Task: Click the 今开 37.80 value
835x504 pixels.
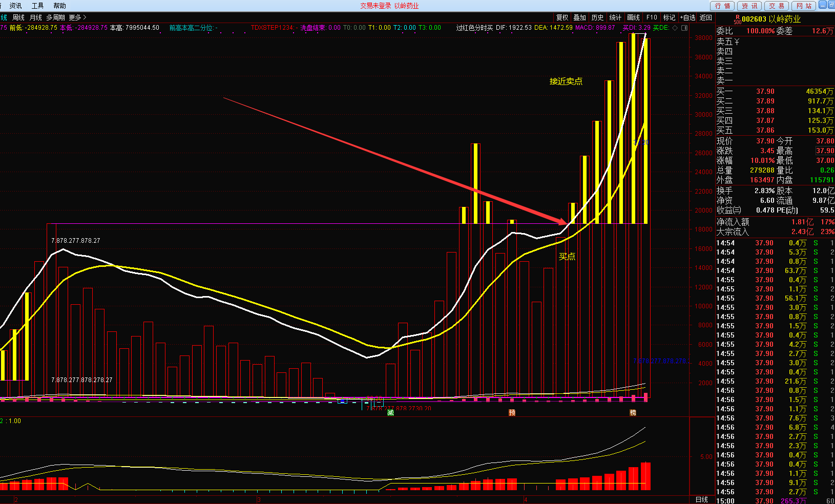Action: click(x=825, y=141)
